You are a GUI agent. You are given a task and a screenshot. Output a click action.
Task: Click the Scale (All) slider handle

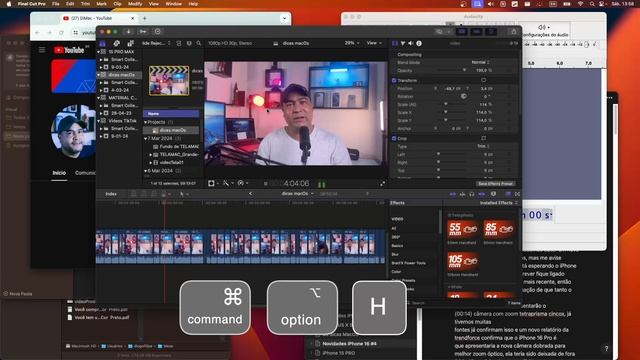point(446,104)
